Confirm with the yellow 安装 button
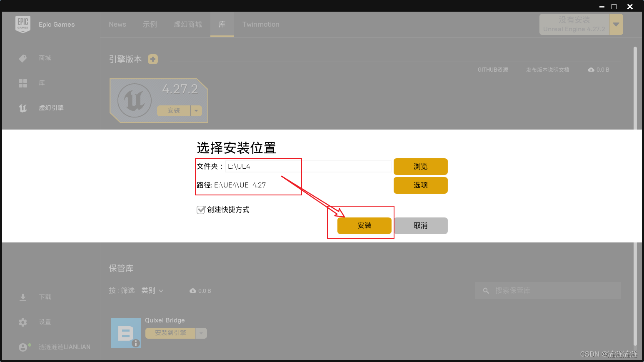The image size is (644, 362). [x=364, y=226]
